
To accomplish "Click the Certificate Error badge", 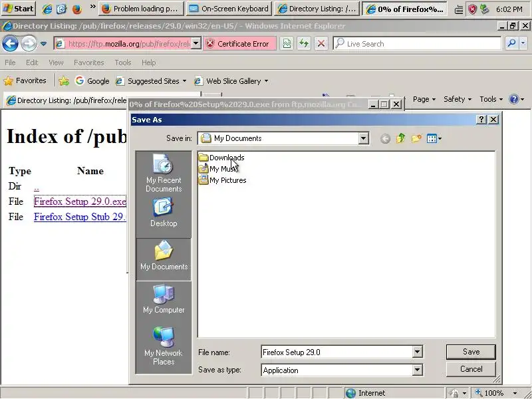I will pyautogui.click(x=239, y=44).
